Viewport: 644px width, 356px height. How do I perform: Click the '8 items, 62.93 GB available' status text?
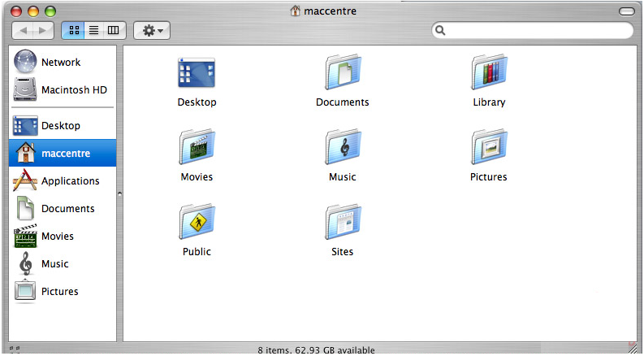[x=316, y=350]
